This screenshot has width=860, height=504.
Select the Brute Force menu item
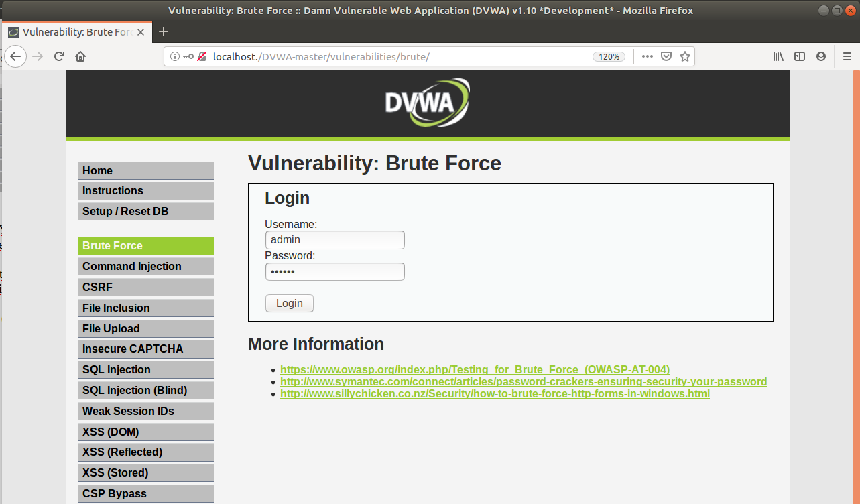[146, 246]
